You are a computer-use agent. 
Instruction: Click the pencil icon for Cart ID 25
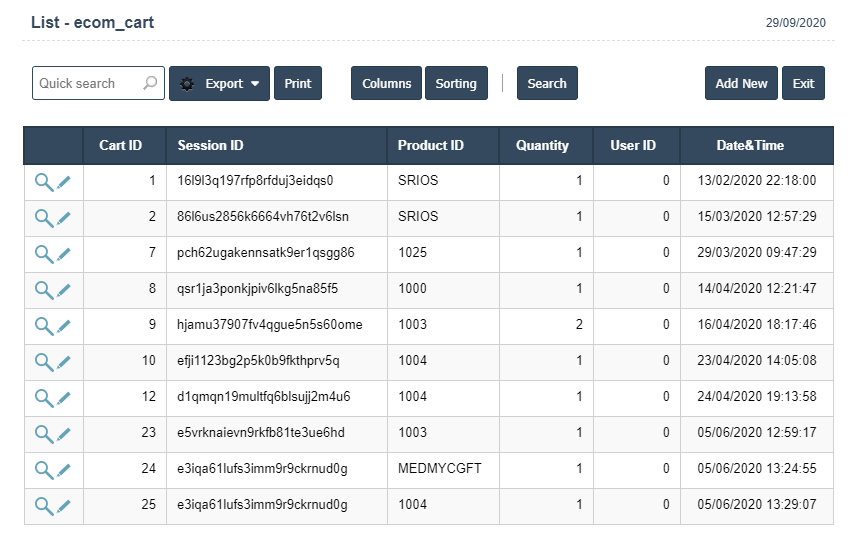point(64,506)
